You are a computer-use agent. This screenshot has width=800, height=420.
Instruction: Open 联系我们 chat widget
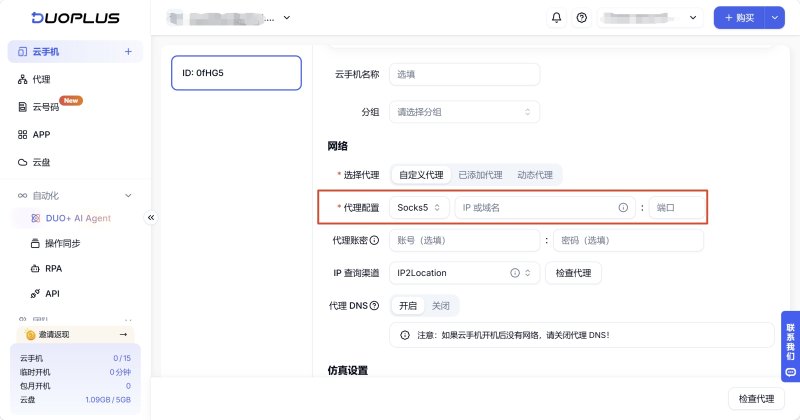pyautogui.click(x=790, y=347)
